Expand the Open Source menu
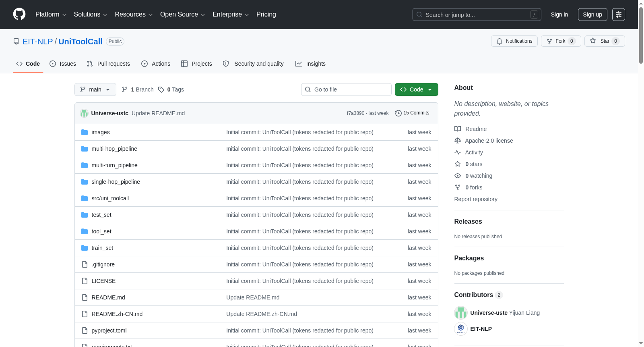Image resolution: width=644 pixels, height=347 pixels. coord(183,15)
